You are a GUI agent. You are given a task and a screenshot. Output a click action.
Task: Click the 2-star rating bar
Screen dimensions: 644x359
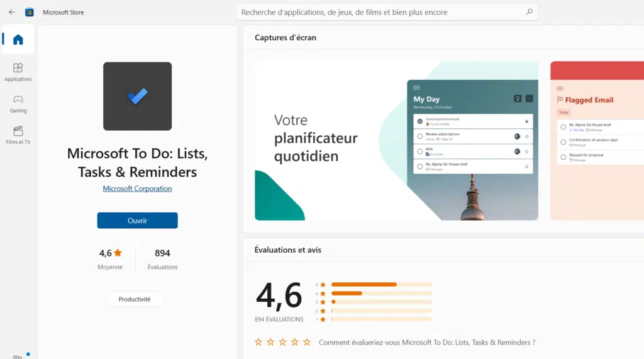point(382,311)
